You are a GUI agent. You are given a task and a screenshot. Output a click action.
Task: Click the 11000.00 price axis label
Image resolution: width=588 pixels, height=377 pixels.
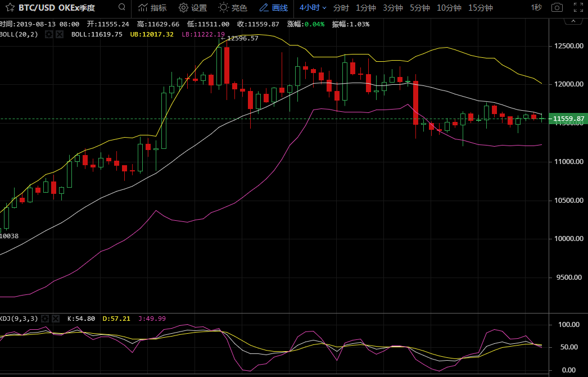coord(568,161)
